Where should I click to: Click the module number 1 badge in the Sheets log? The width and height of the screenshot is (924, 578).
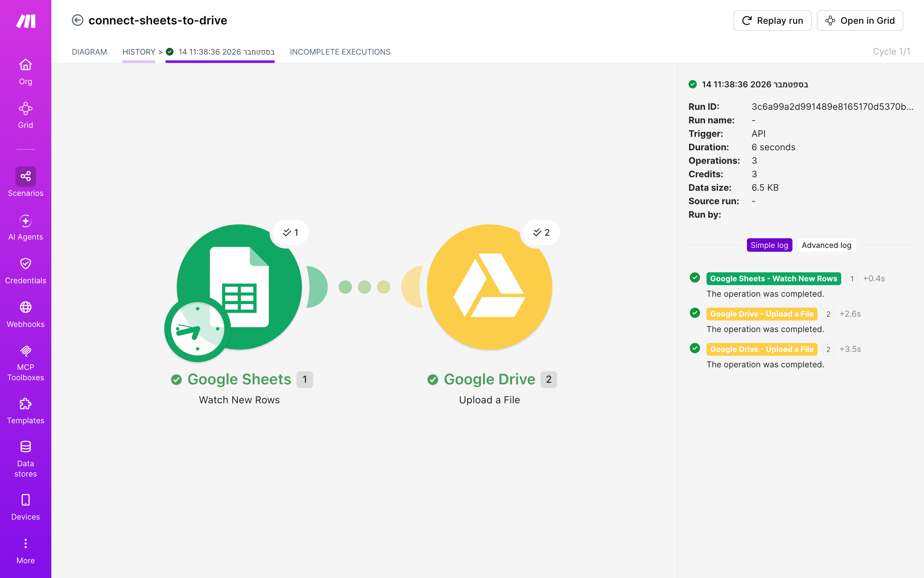point(852,279)
